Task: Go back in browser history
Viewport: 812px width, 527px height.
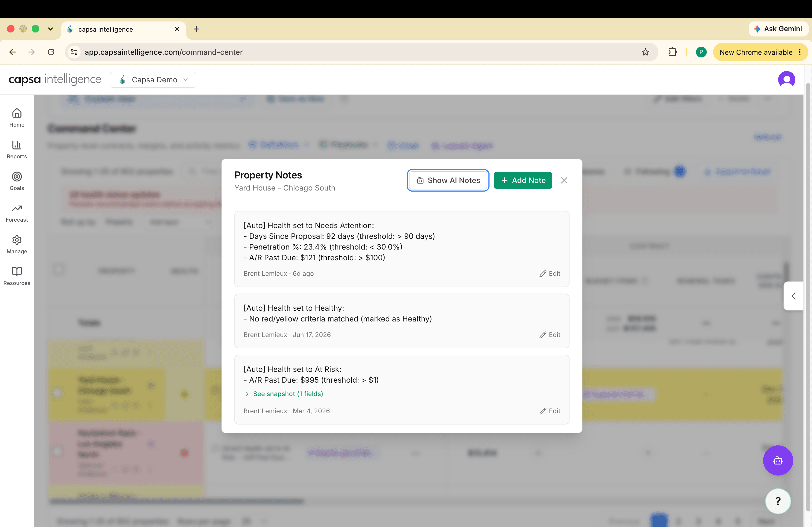Action: [13, 52]
